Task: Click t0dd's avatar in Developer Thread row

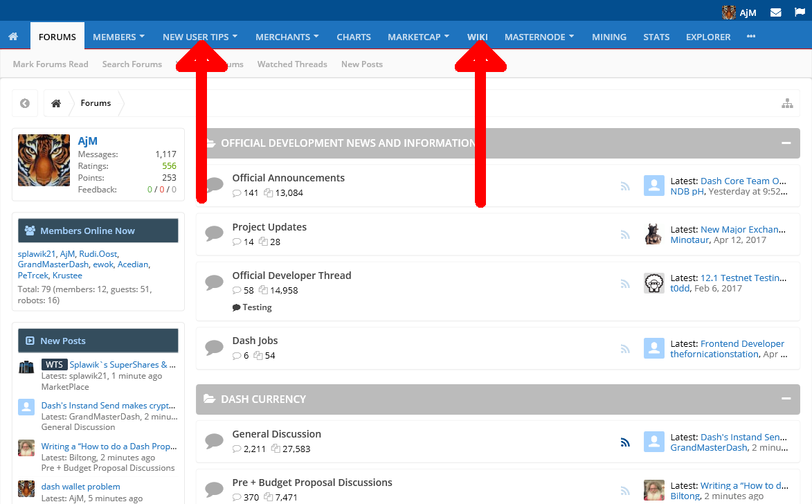Action: (653, 283)
